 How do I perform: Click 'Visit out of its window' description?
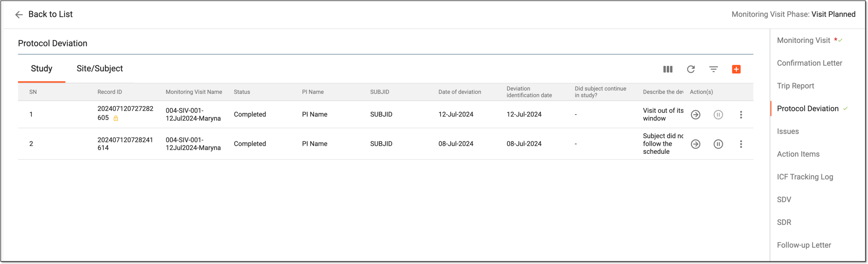663,114
